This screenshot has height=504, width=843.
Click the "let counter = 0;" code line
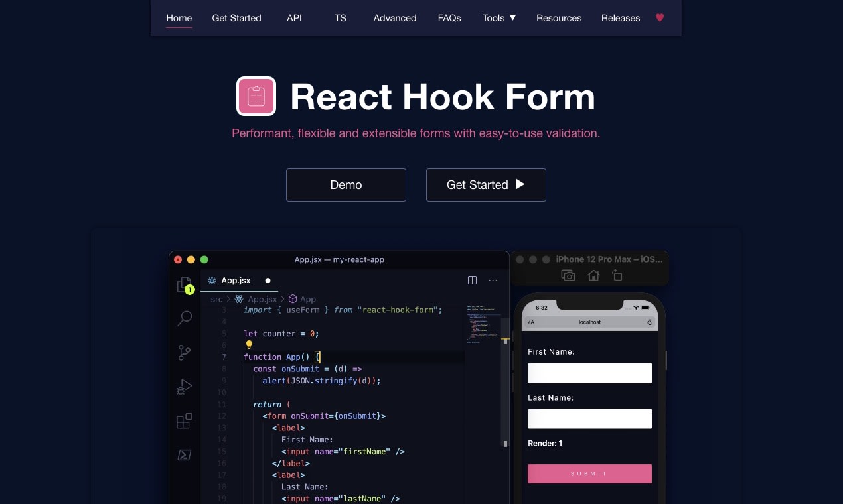[281, 333]
